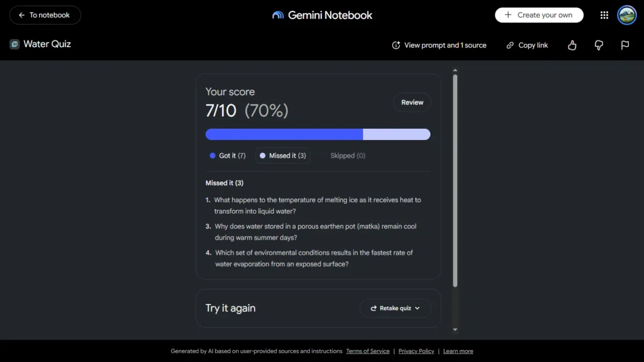The width and height of the screenshot is (644, 362).
Task: Go back with To notebook button
Action: pos(45,15)
